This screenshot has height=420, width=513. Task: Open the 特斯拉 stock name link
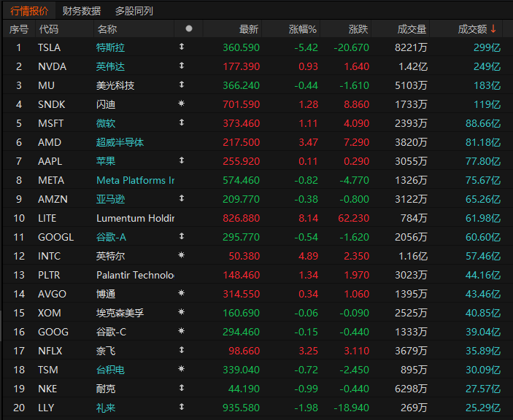pos(111,47)
